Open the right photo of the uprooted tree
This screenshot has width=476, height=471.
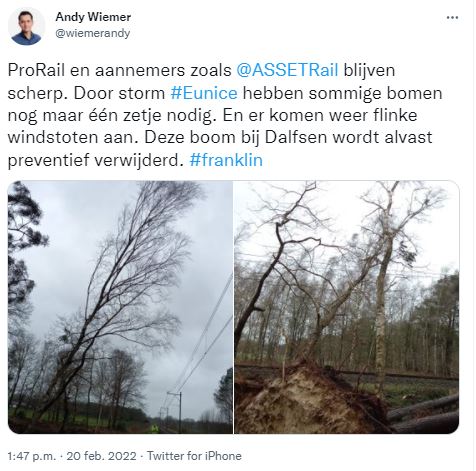pos(347,307)
